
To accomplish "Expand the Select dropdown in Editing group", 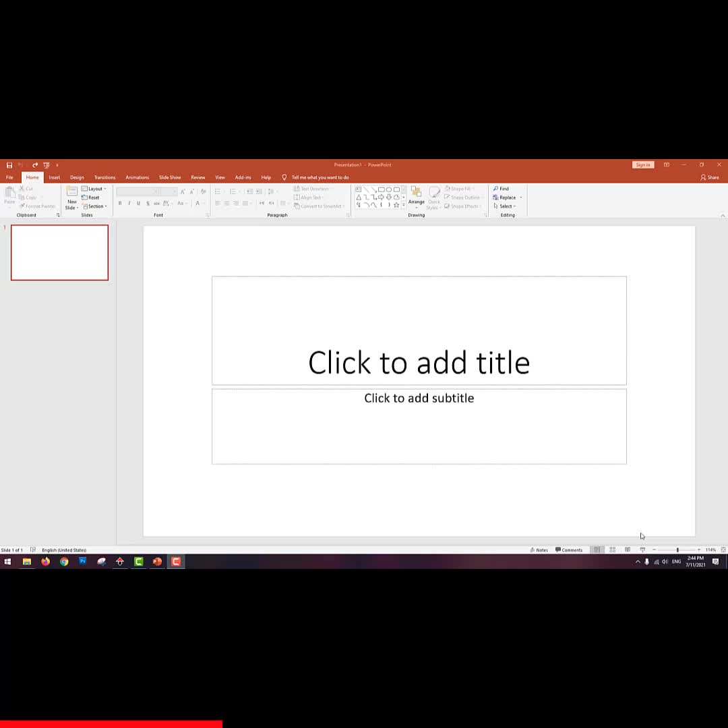I will [504, 206].
